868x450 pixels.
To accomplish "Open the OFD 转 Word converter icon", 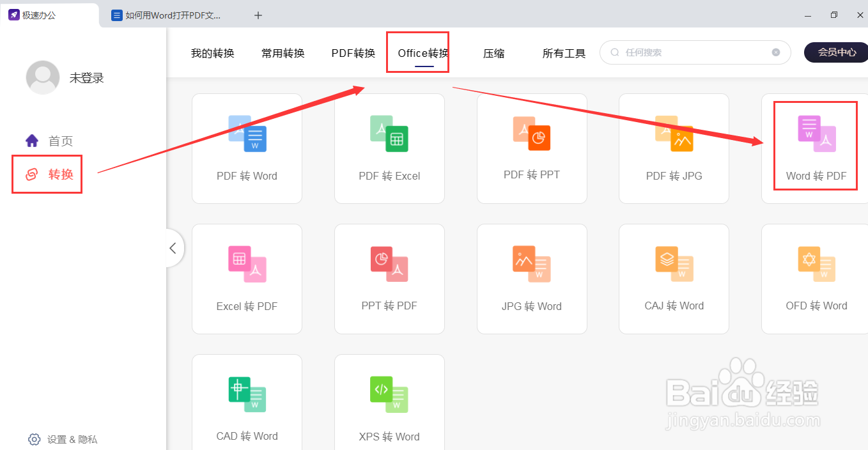I will (817, 264).
